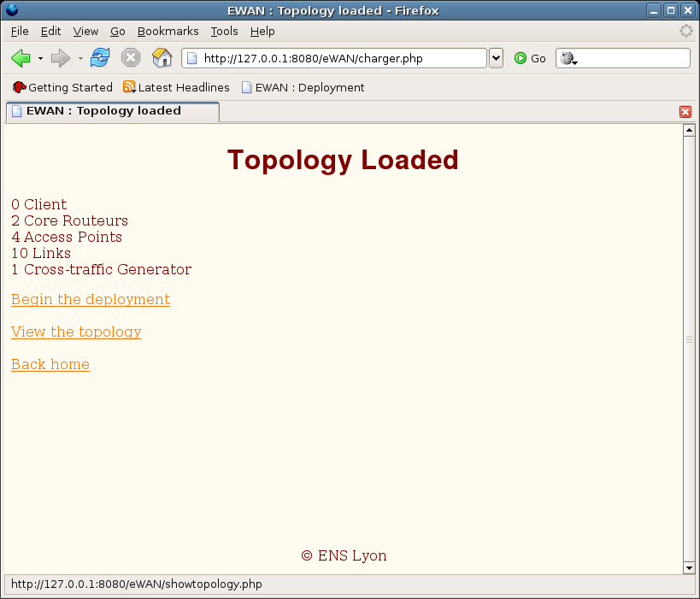700x599 pixels.
Task: Open the View menu
Action: coord(85,32)
